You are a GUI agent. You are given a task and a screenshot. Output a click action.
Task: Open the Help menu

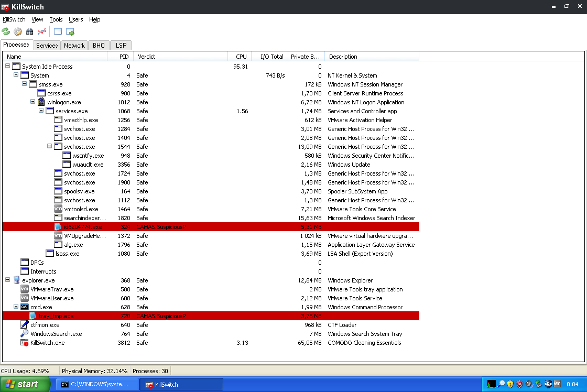(94, 19)
